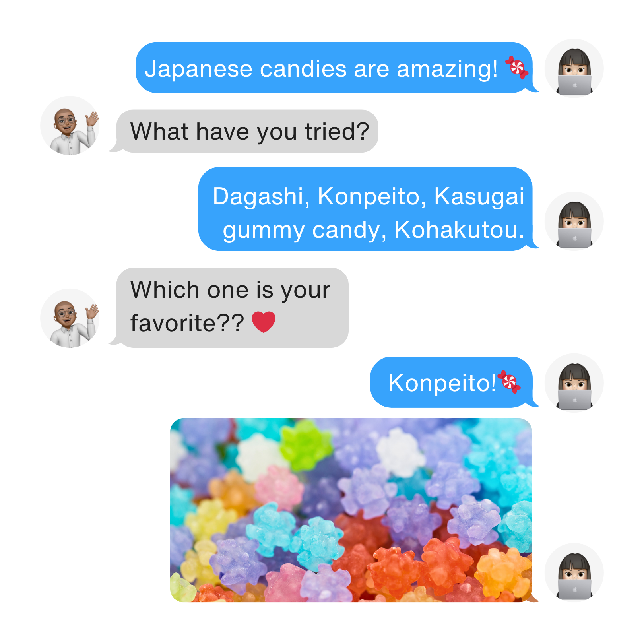Select the 'Konpeito!' message bubble
644x644 pixels.
(x=453, y=382)
